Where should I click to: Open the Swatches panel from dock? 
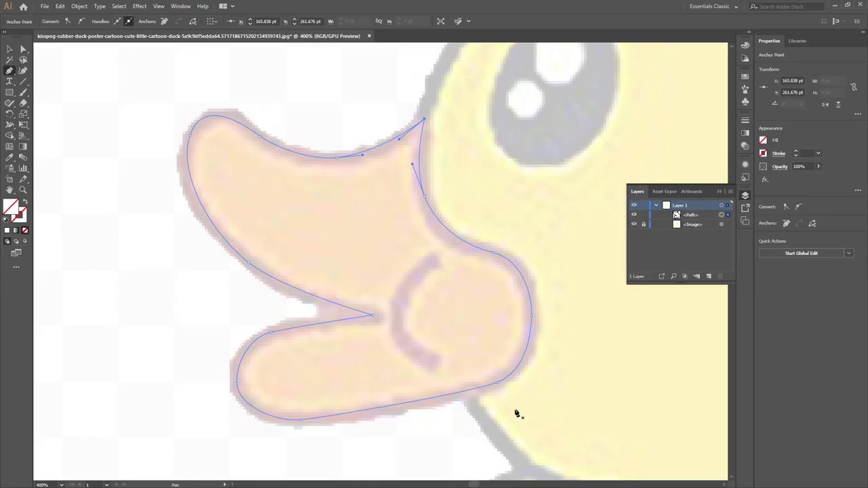click(x=745, y=77)
